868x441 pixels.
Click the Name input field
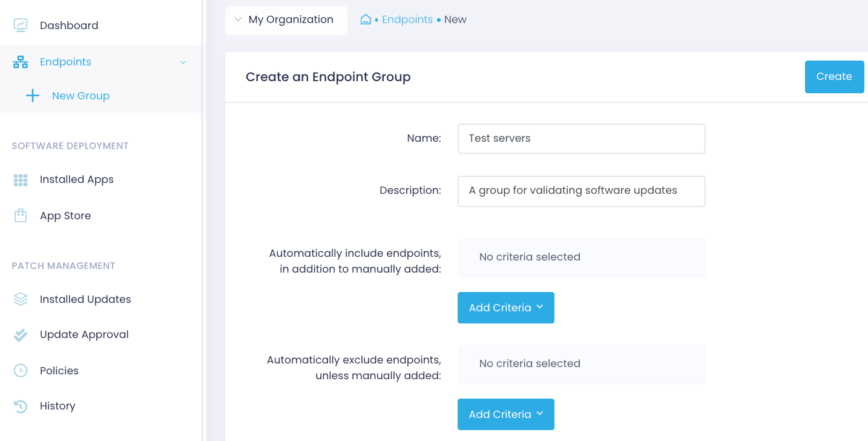pyautogui.click(x=582, y=139)
